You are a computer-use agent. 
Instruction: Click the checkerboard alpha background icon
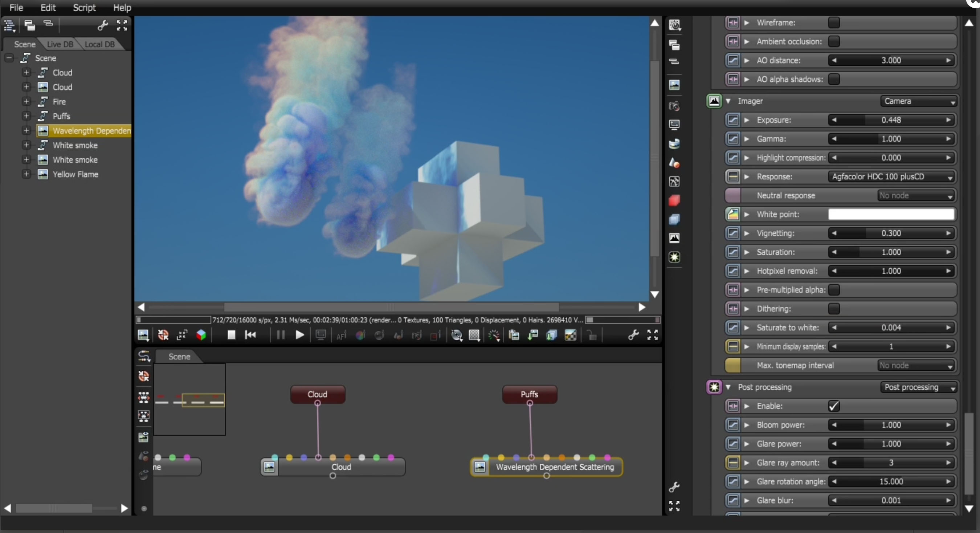(570, 335)
